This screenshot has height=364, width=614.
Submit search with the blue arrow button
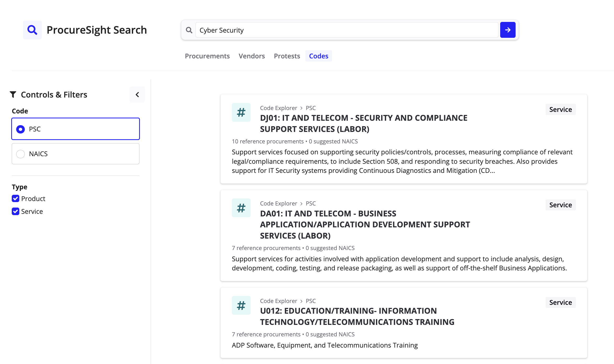507,30
